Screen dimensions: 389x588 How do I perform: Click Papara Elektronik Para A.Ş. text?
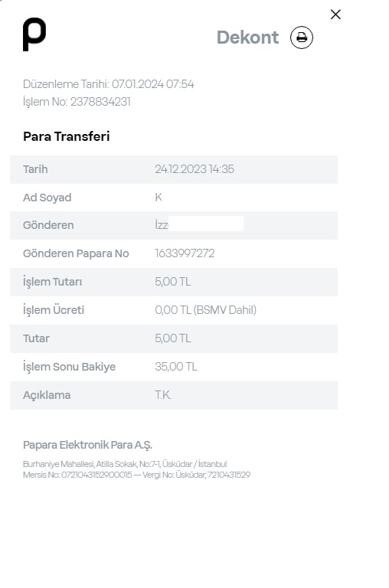click(87, 445)
